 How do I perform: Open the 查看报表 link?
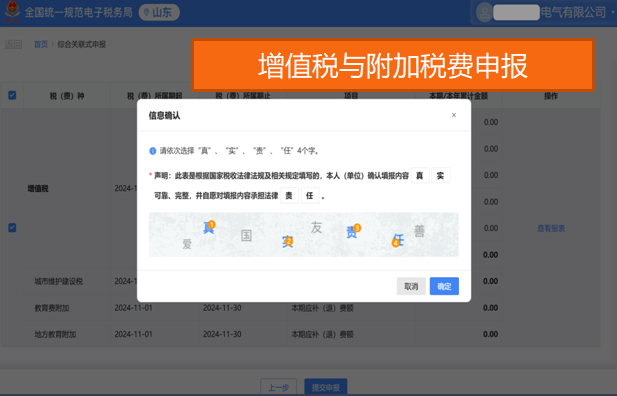(x=551, y=228)
